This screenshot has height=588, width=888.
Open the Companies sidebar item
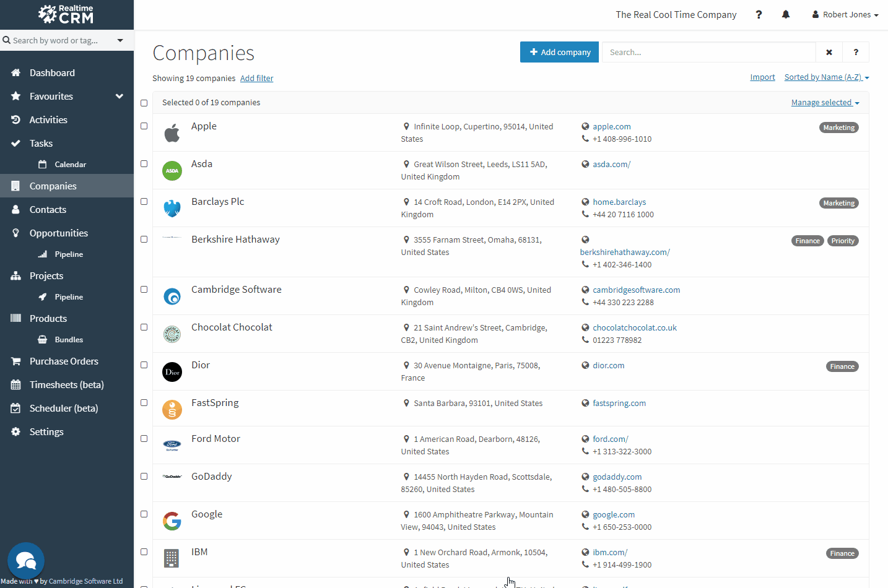click(x=67, y=186)
